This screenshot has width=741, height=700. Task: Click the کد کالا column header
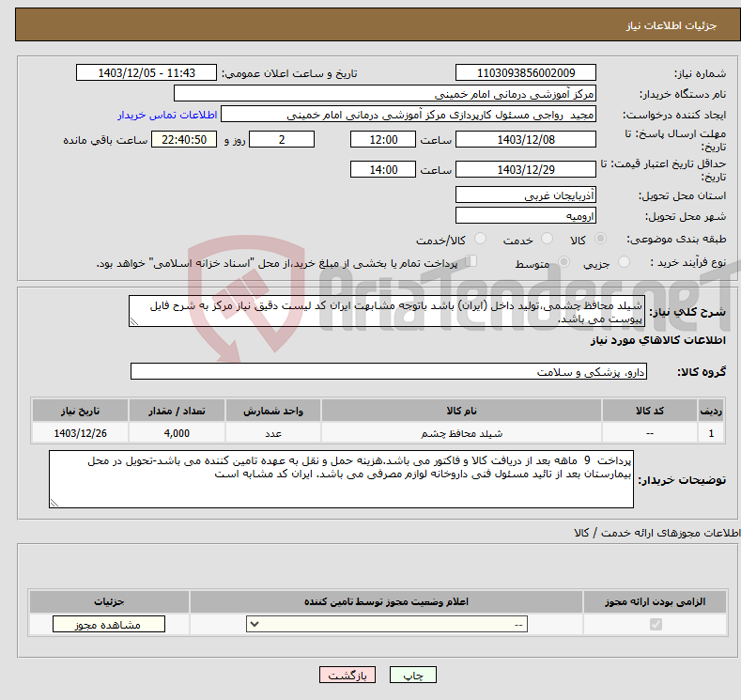(x=650, y=411)
